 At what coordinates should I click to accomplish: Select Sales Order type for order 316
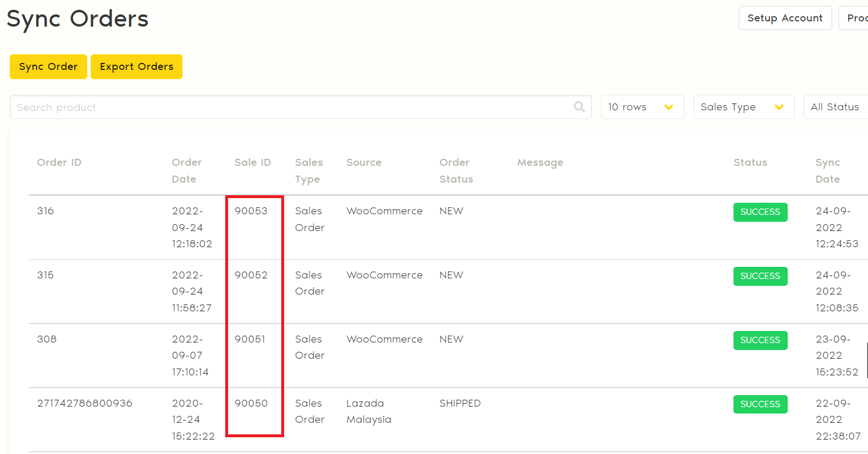point(310,219)
